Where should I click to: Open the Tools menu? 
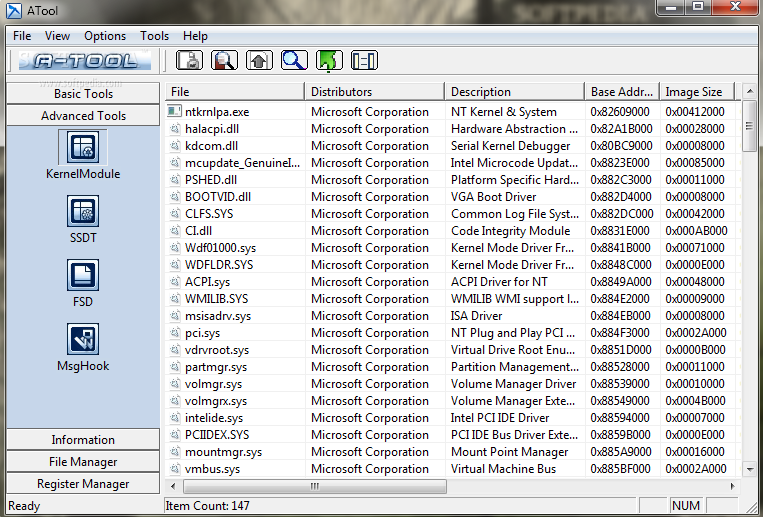[x=154, y=36]
